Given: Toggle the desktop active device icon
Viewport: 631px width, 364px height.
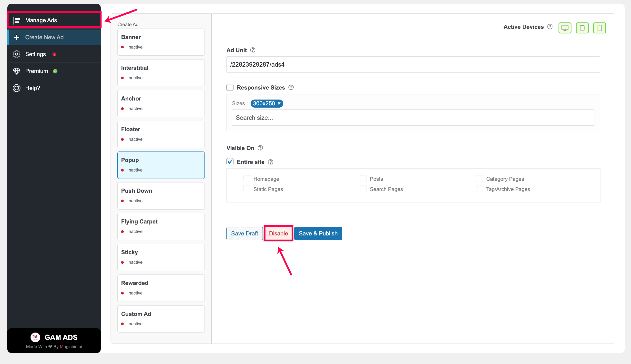Looking at the screenshot, I should pyautogui.click(x=565, y=28).
